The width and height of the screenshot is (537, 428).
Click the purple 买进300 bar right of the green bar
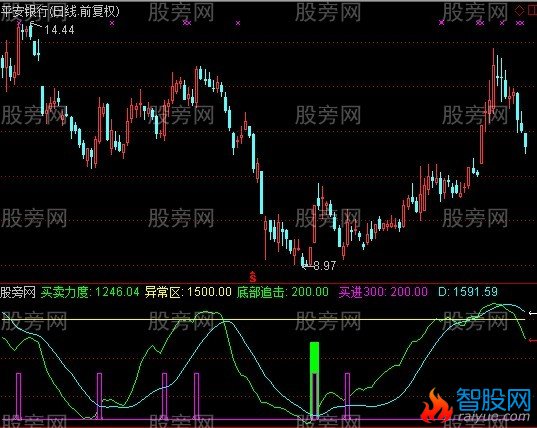[347, 396]
